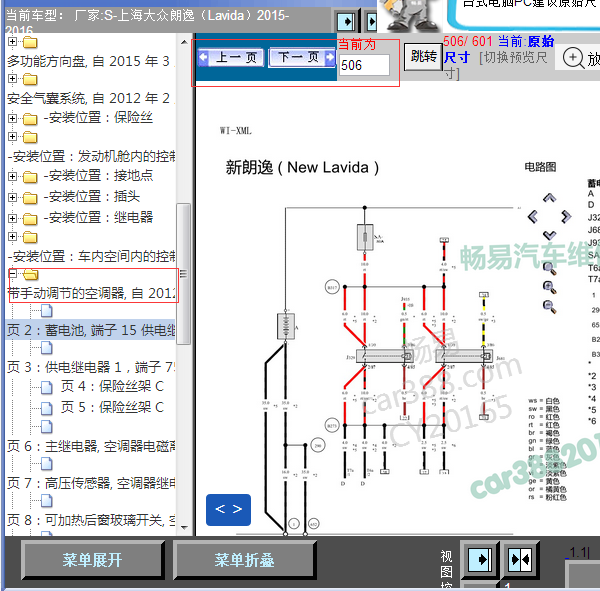Click the document icon before 页 4
The width and height of the screenshot is (600, 591).
[x=47, y=387]
